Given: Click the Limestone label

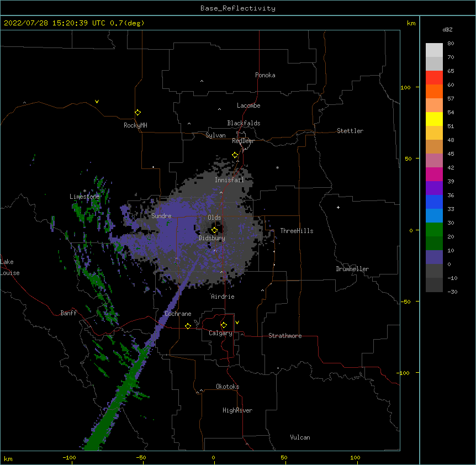Looking at the screenshot, I should (x=84, y=197).
